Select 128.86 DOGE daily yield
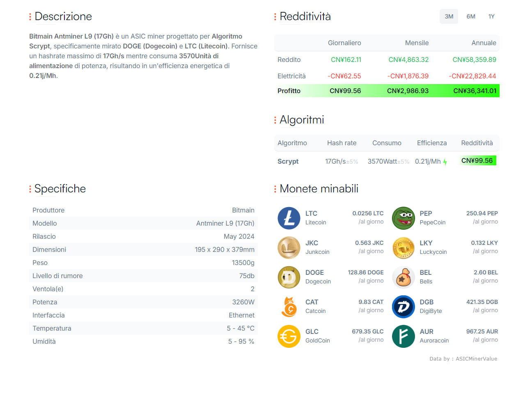The height and width of the screenshot is (395, 532). pos(366,272)
